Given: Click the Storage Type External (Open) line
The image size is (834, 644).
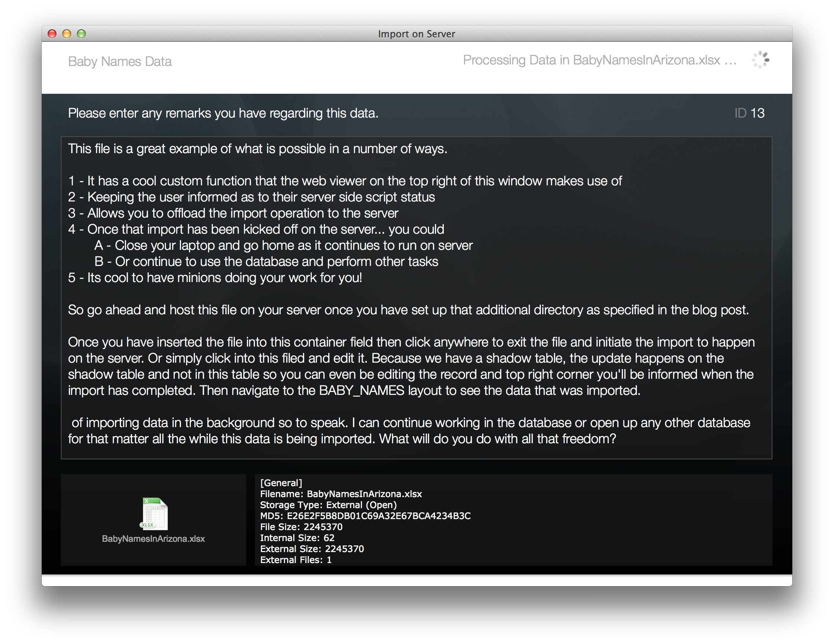Looking at the screenshot, I should pyautogui.click(x=328, y=505).
